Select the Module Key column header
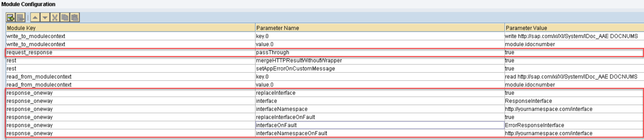 (131, 28)
